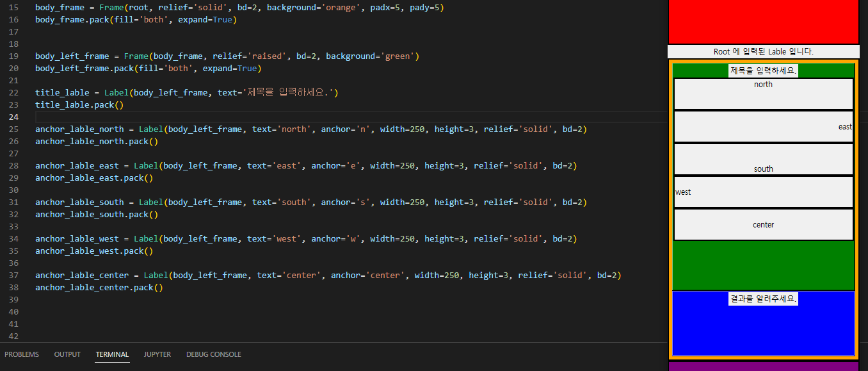
Task: Click background='green' text on line 19
Action: coord(371,56)
